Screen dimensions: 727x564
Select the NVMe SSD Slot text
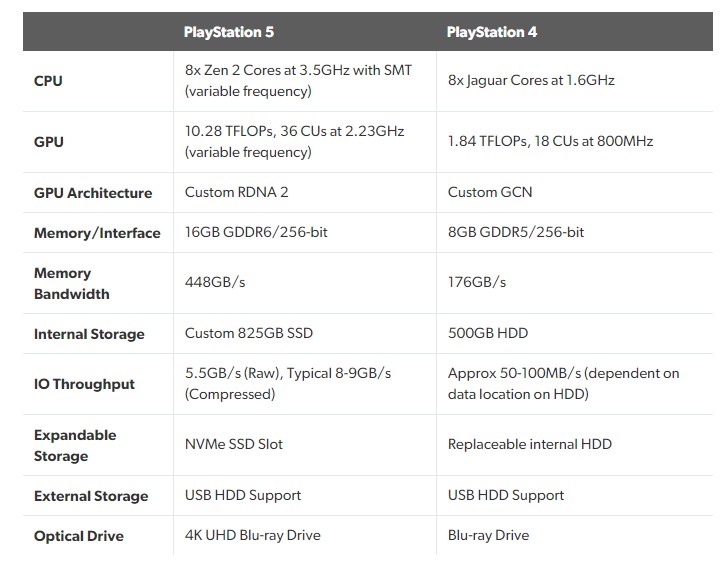(x=234, y=444)
